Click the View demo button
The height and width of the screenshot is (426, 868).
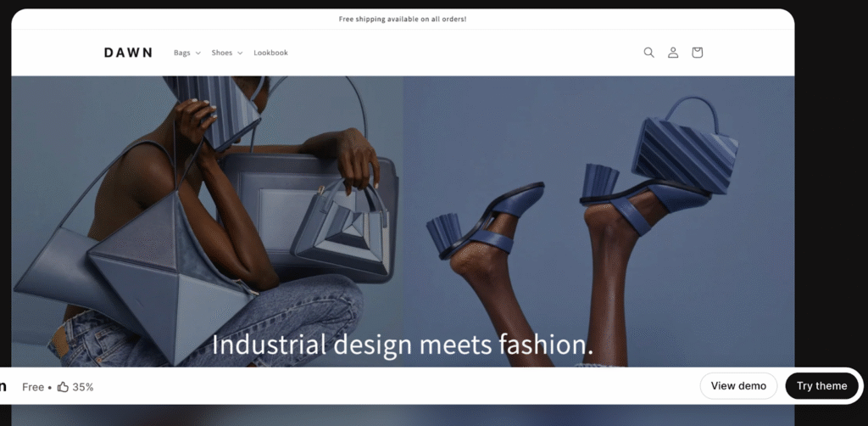pyautogui.click(x=738, y=386)
